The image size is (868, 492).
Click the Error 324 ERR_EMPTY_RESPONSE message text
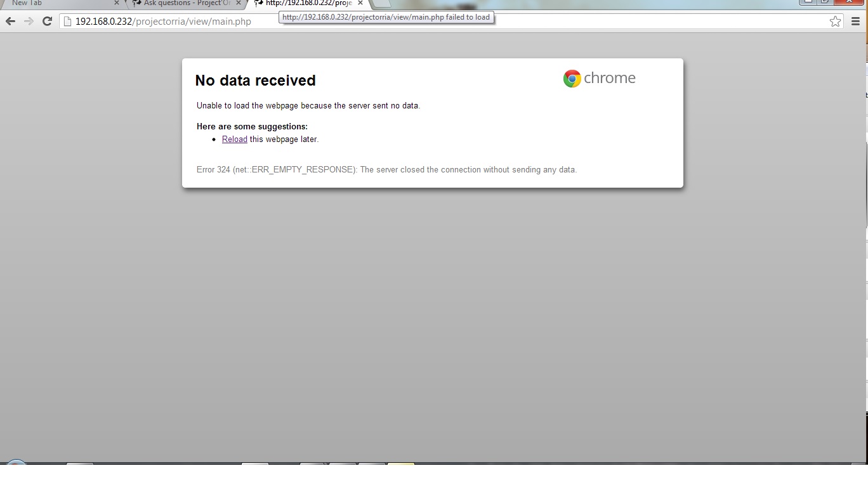pos(386,170)
